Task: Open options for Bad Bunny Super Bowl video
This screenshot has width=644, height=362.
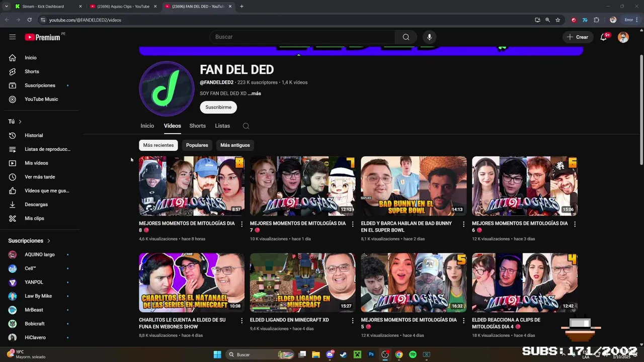Action: [x=464, y=224]
